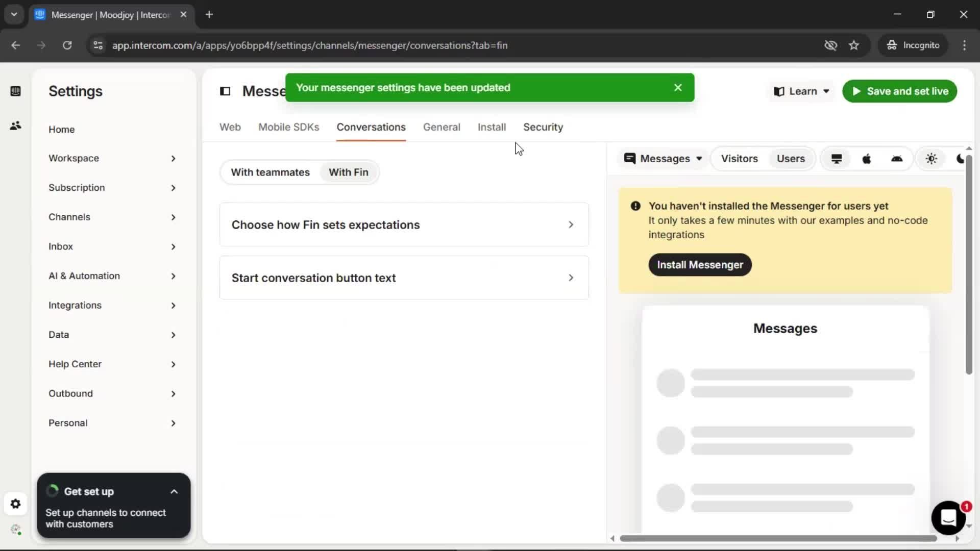Reload the page
This screenshot has width=980, height=551.
67,45
